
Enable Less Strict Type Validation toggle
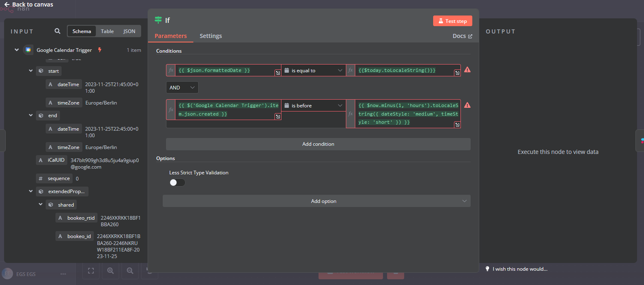point(177,182)
